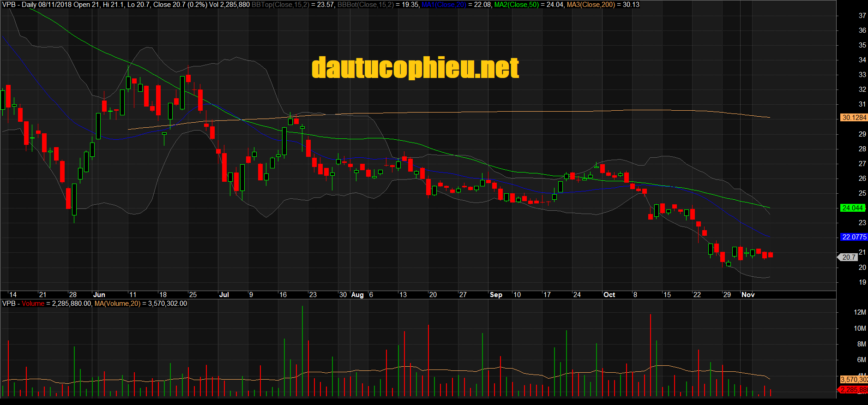The width and height of the screenshot is (868, 405).
Task: Click the MA1(Close,20) indicator label
Action: point(444,5)
